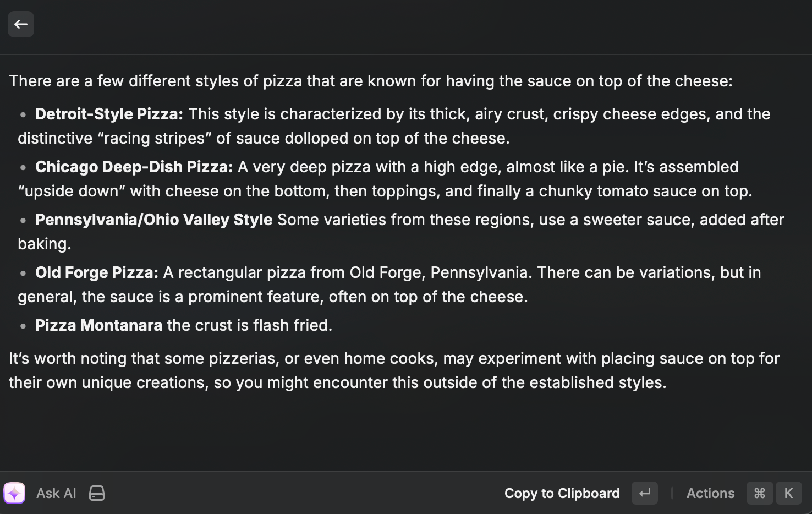Click the Pennsylvania/Ohio Valley Style heading
The image size is (812, 514).
tap(153, 220)
